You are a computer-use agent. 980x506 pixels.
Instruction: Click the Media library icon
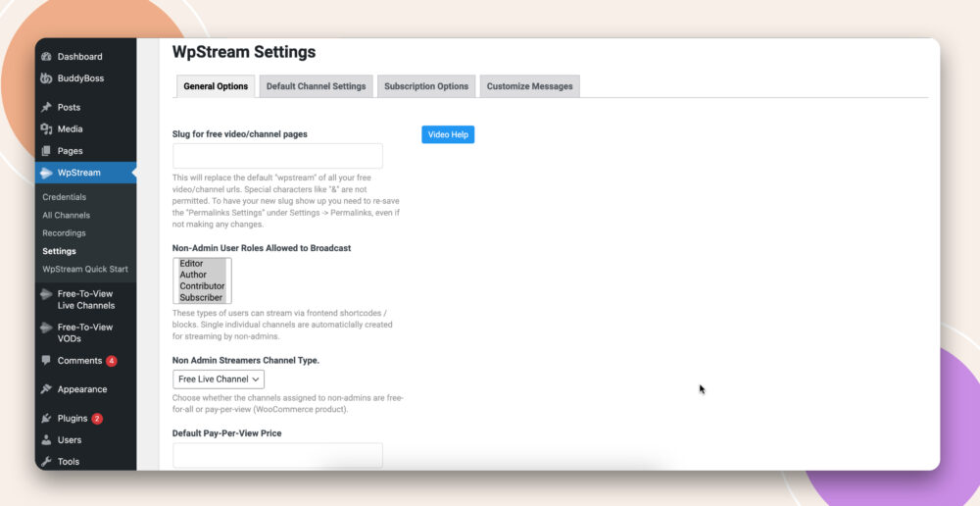tap(46, 129)
